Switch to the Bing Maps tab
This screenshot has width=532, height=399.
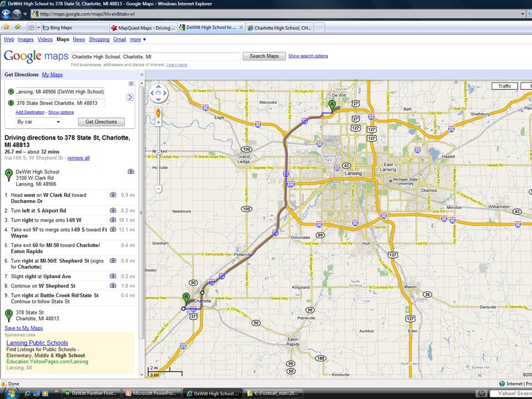tap(75, 28)
